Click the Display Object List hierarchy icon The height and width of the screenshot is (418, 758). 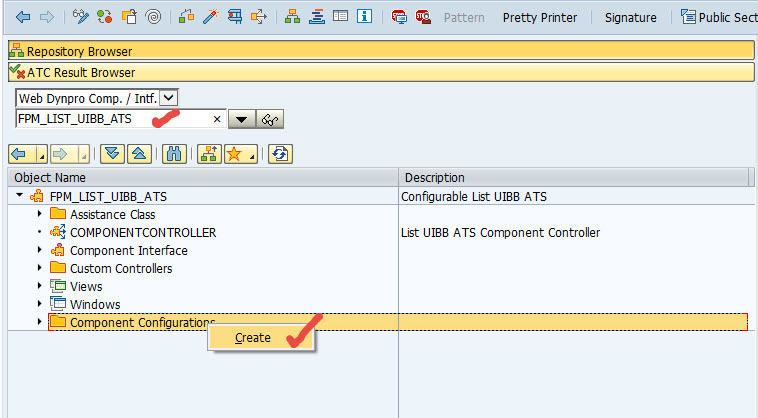[x=292, y=17]
